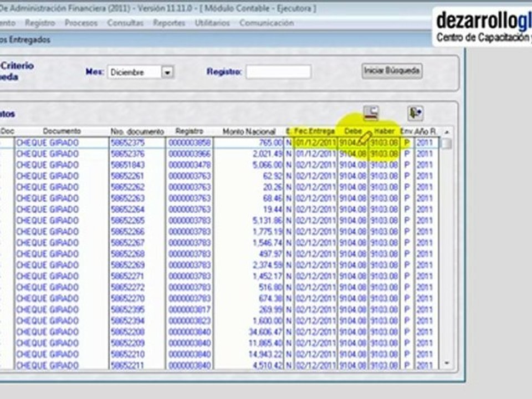Select document number 58652272

[x=127, y=288]
